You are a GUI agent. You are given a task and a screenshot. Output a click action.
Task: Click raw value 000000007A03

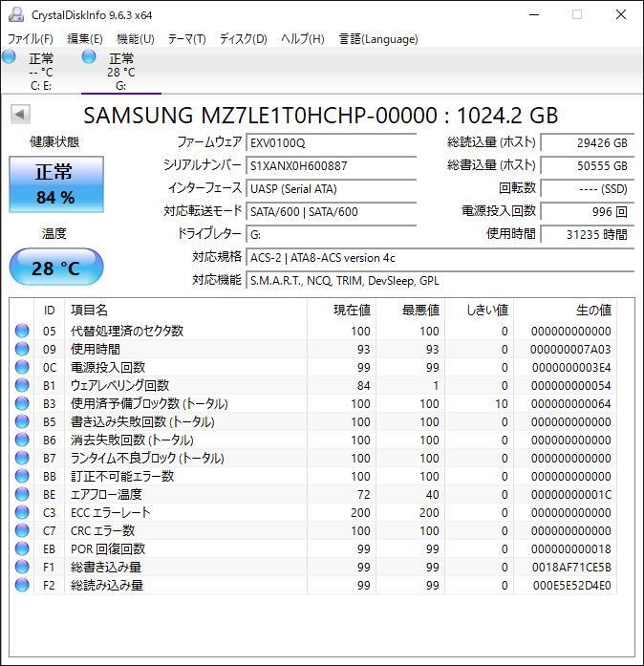pyautogui.click(x=570, y=349)
